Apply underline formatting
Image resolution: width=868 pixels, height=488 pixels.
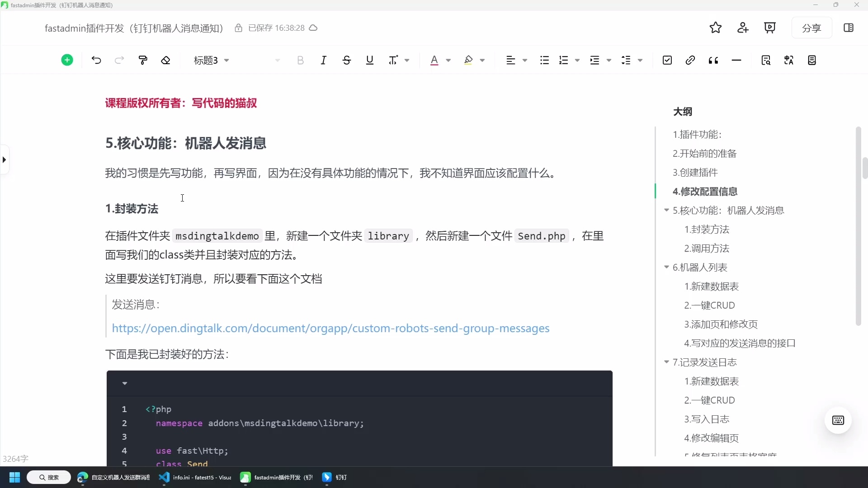pyautogui.click(x=369, y=60)
